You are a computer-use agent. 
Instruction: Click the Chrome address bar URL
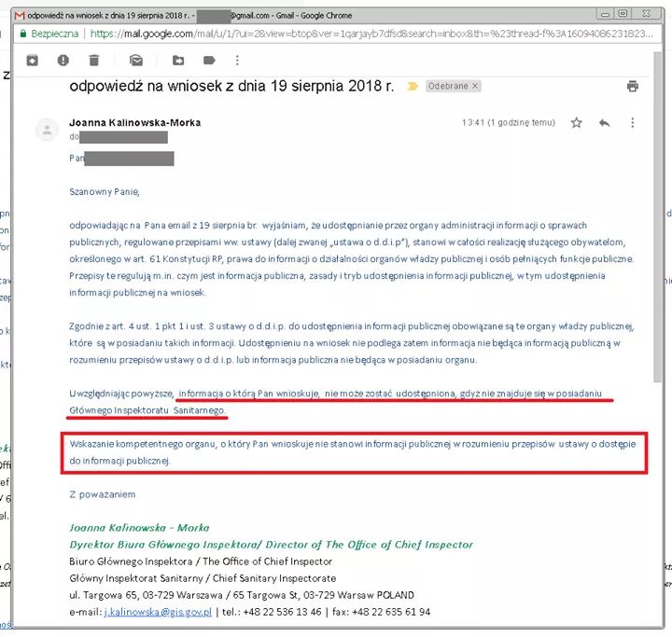pyautogui.click(x=371, y=34)
